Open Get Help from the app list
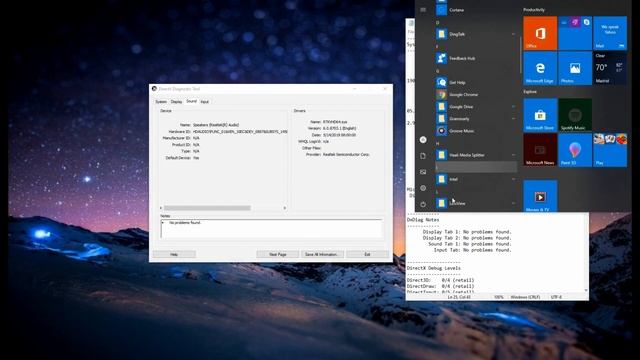 (x=476, y=82)
